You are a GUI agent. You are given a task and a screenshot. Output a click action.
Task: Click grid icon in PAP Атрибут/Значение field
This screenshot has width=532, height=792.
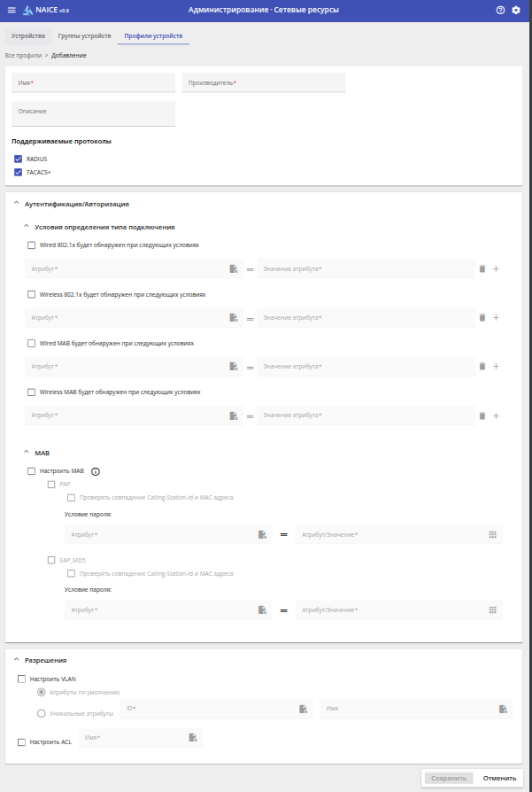493,534
